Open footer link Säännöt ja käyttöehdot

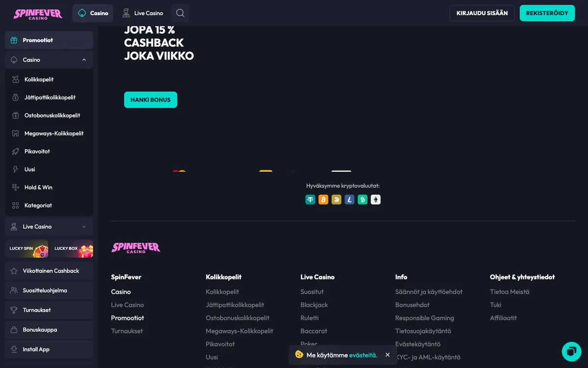coord(429,292)
